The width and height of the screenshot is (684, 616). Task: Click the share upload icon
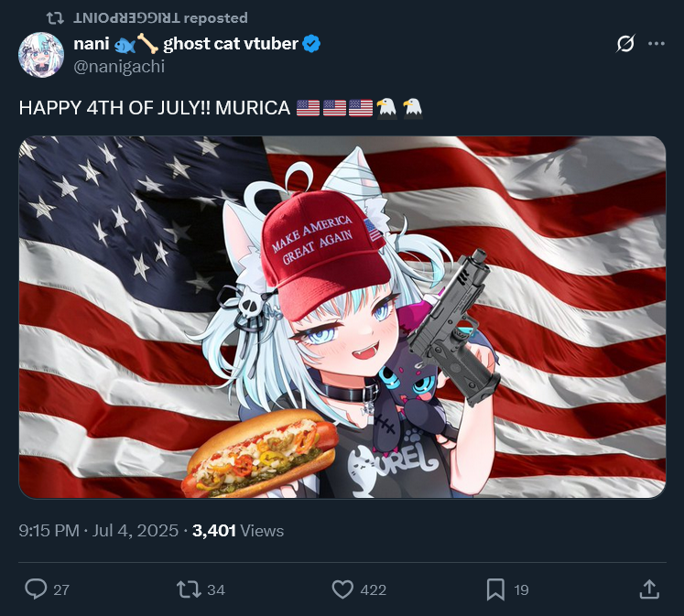pyautogui.click(x=649, y=589)
